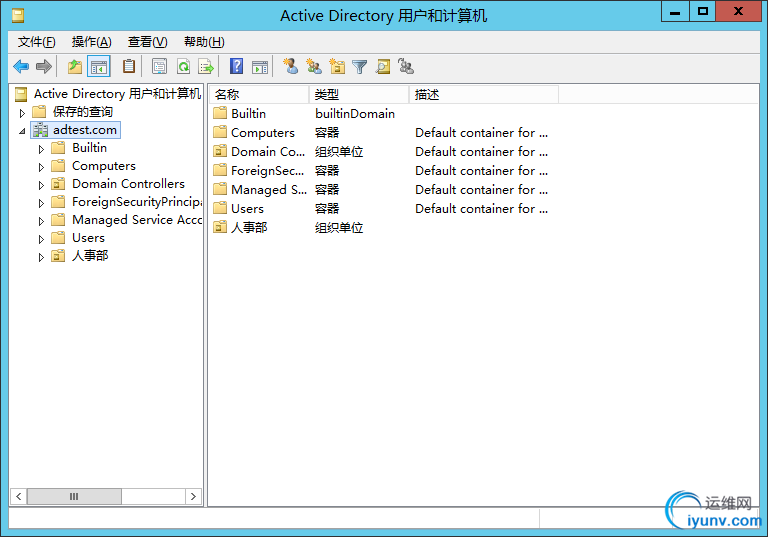Go up one level with folder-arrow icon
The height and width of the screenshot is (537, 768).
pyautogui.click(x=75, y=66)
